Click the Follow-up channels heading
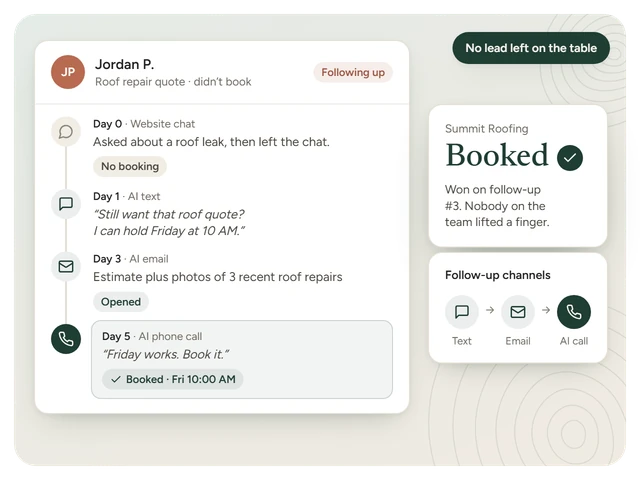The image size is (640, 480). 498,275
